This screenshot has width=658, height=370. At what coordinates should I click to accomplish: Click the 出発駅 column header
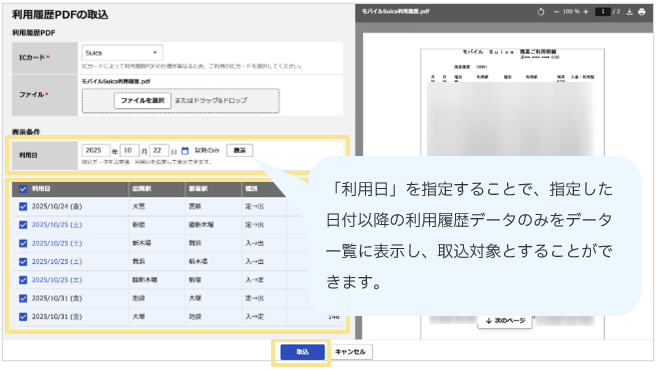tap(142, 189)
